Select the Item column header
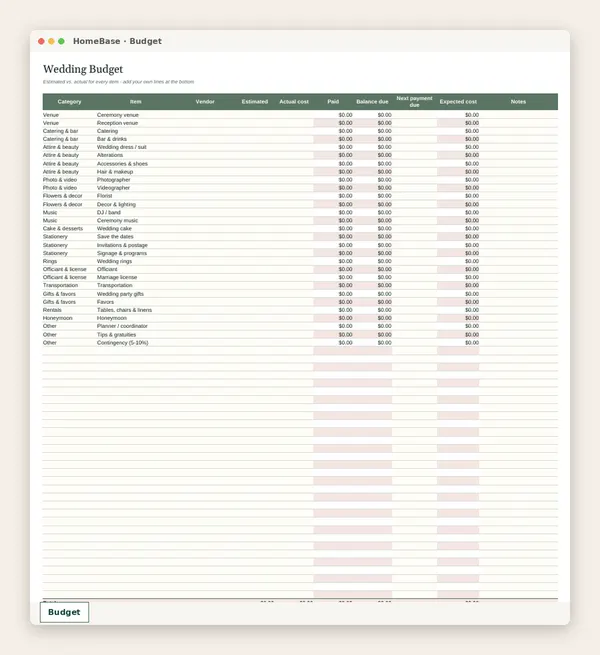Image resolution: width=600 pixels, height=655 pixels. point(135,102)
